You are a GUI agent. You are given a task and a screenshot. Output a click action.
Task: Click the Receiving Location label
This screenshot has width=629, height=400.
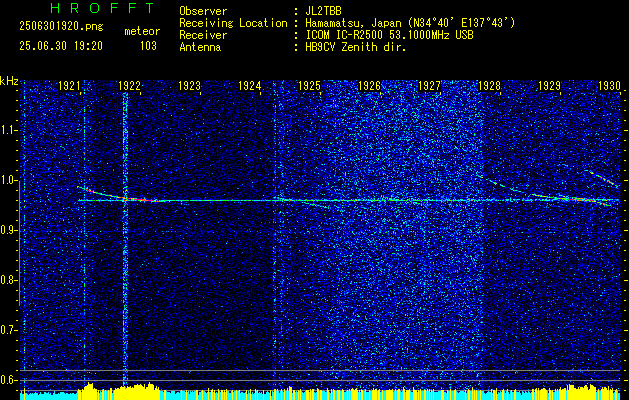coord(233,23)
